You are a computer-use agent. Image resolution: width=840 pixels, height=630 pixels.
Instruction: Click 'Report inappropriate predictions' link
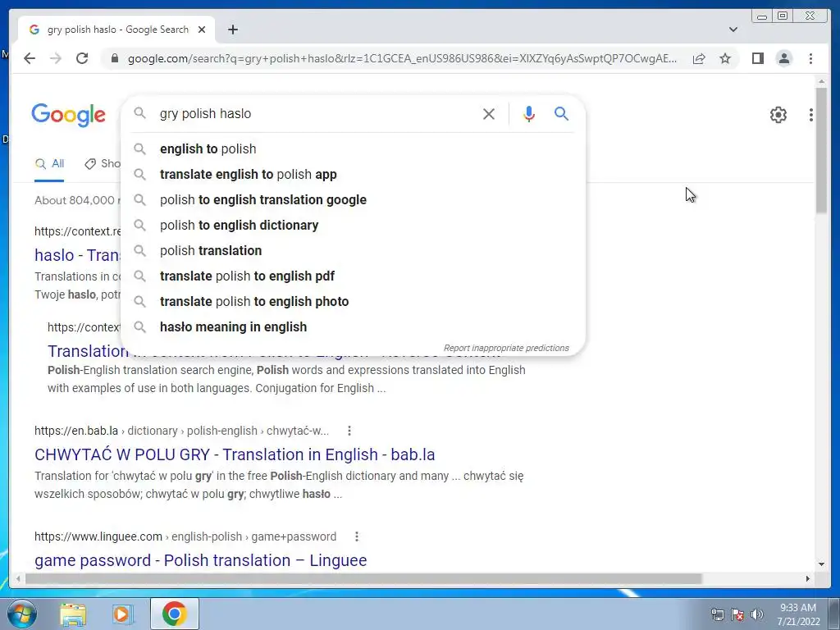(506, 348)
